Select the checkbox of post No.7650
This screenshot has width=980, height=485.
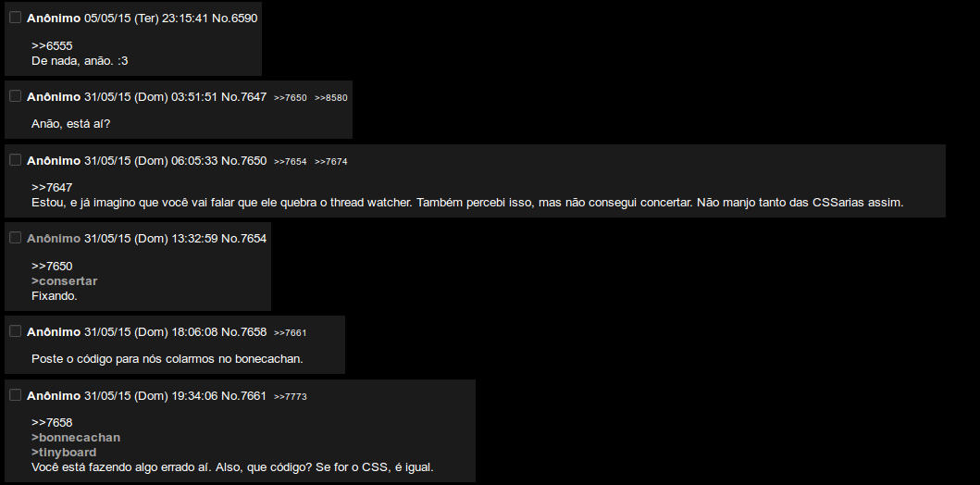pos(16,160)
